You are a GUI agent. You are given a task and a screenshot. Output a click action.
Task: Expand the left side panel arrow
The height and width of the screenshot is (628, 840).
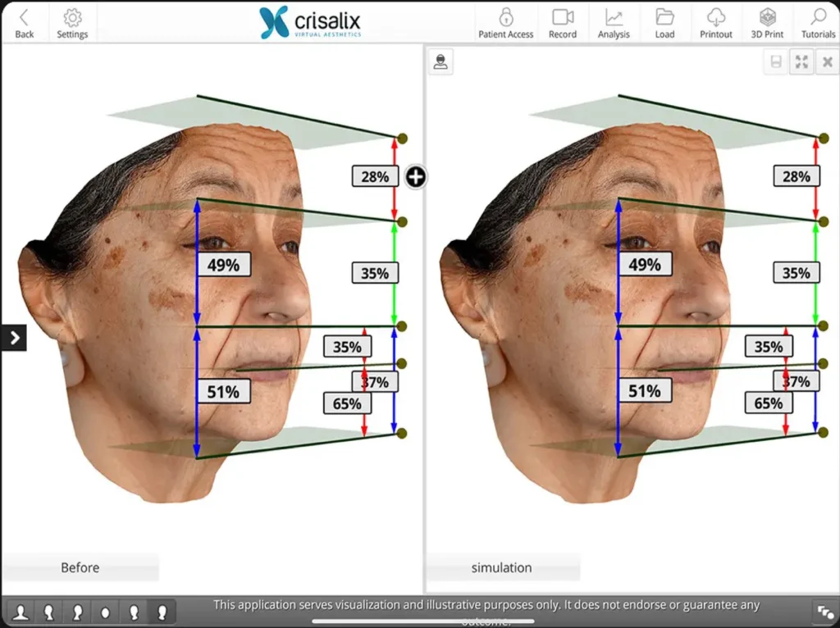14,338
